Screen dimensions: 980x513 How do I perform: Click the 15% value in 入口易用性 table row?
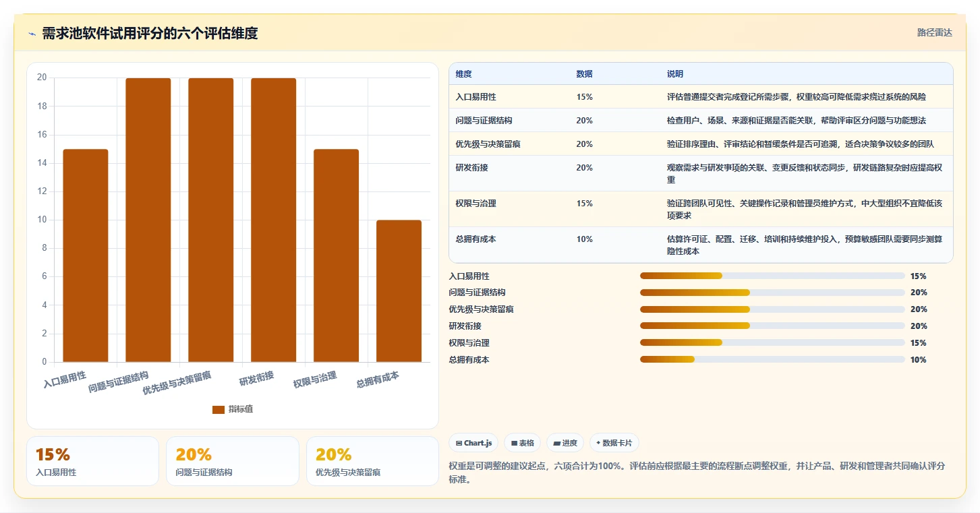click(584, 97)
